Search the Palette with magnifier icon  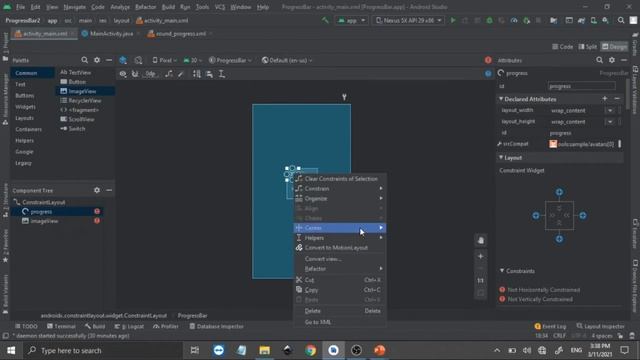click(84, 60)
